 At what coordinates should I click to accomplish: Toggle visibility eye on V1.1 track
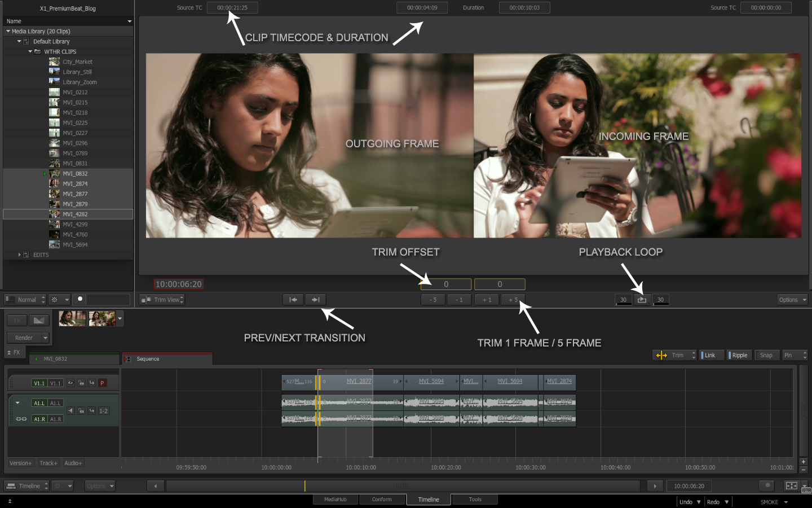pyautogui.click(x=70, y=383)
